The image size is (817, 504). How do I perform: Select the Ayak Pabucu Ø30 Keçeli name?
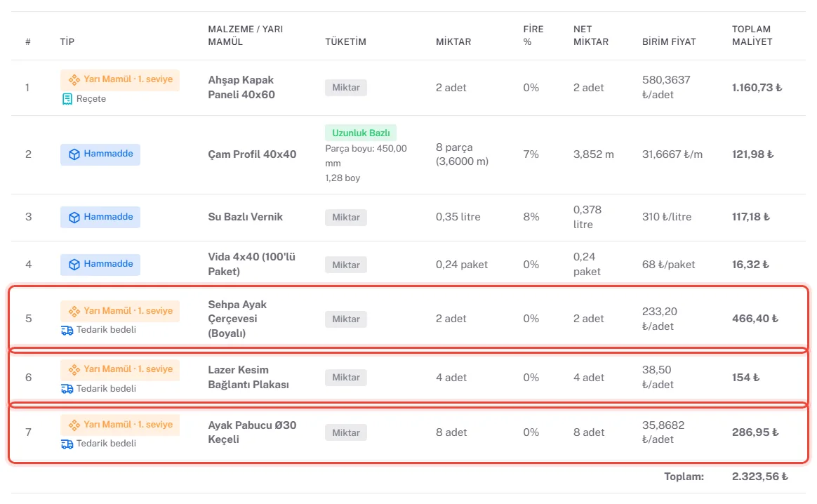[252, 432]
